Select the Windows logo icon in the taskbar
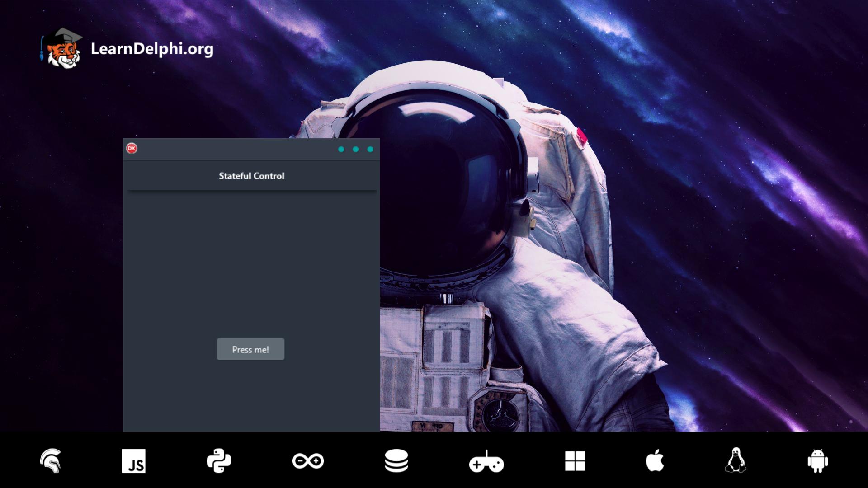Viewport: 868px width, 488px height. click(576, 461)
